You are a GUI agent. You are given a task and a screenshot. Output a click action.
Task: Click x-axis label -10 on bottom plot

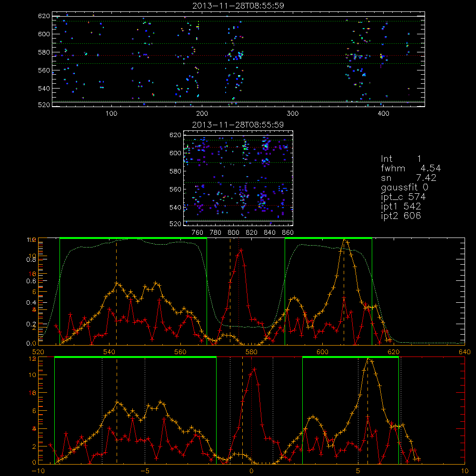(38, 471)
